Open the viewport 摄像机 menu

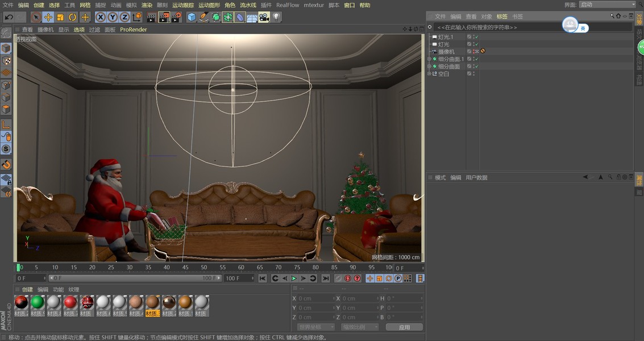[45, 30]
